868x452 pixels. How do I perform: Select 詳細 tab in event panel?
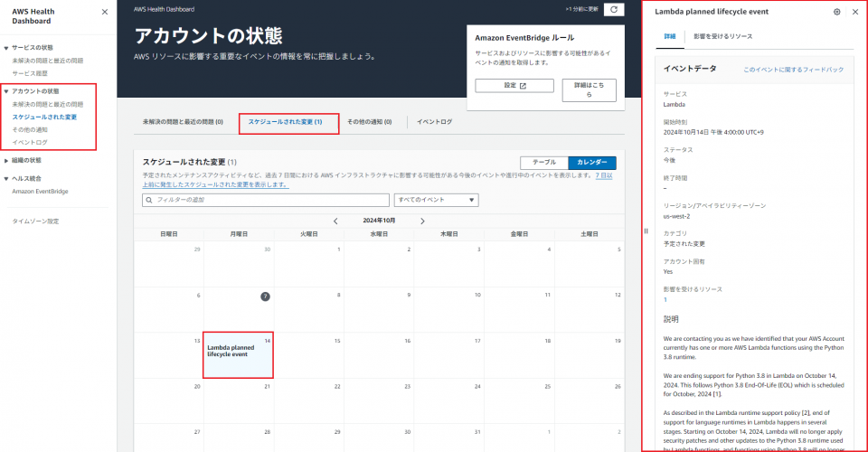coord(670,36)
